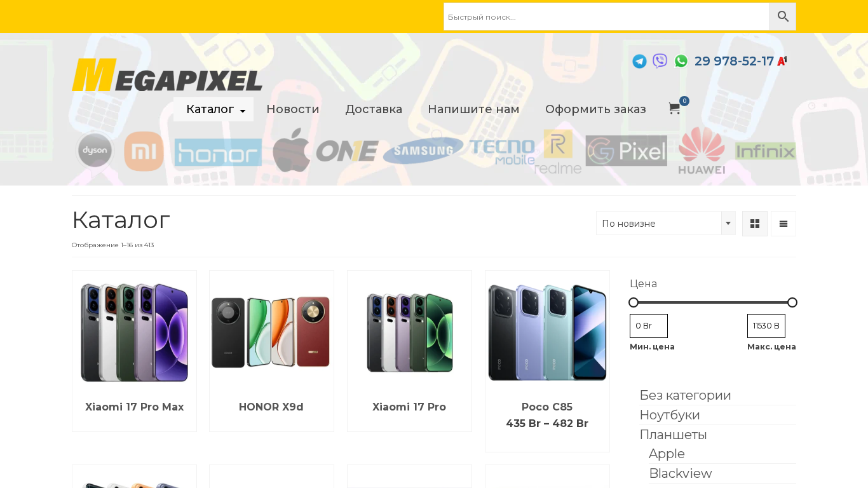Expand the Каталог menu dropdown
Image resolution: width=868 pixels, height=488 pixels.
pos(214,109)
